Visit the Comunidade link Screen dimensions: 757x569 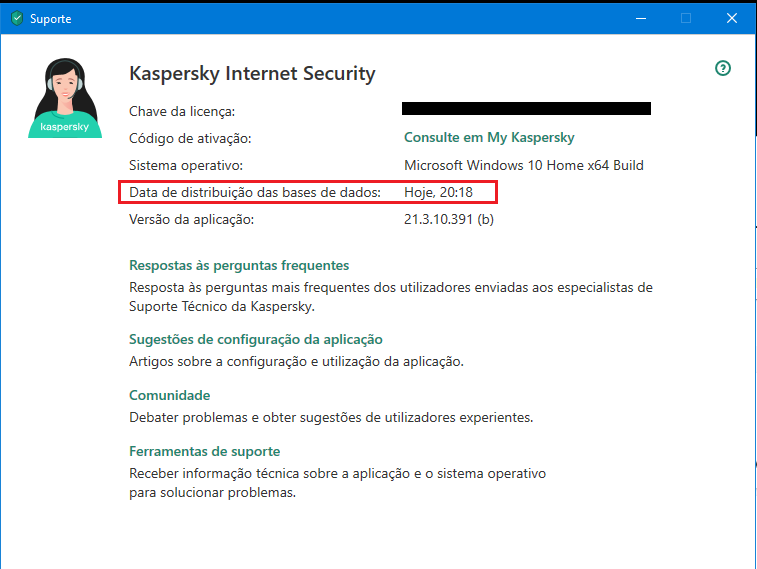170,396
